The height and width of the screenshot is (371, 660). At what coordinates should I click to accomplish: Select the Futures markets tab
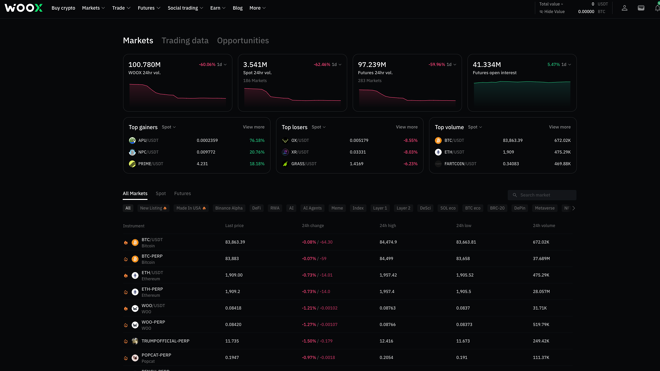tap(182, 194)
